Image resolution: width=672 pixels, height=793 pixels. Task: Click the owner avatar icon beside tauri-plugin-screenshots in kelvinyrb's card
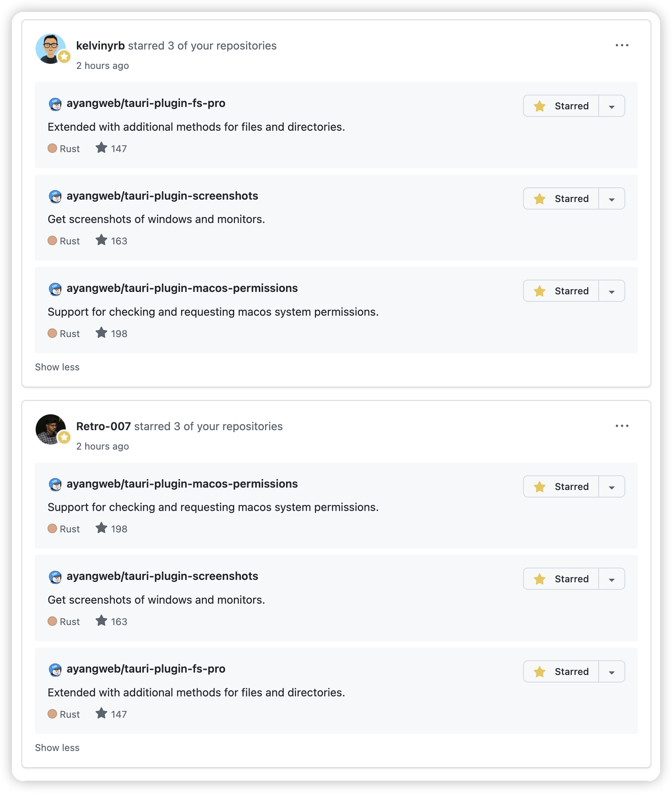click(55, 196)
